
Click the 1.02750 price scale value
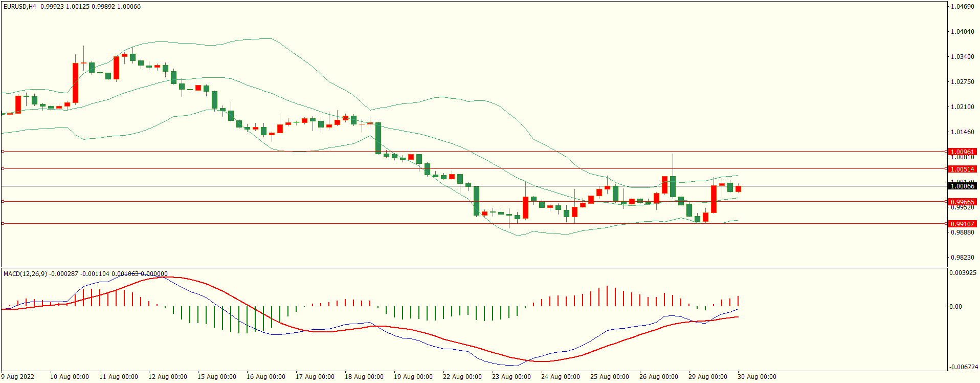962,82
